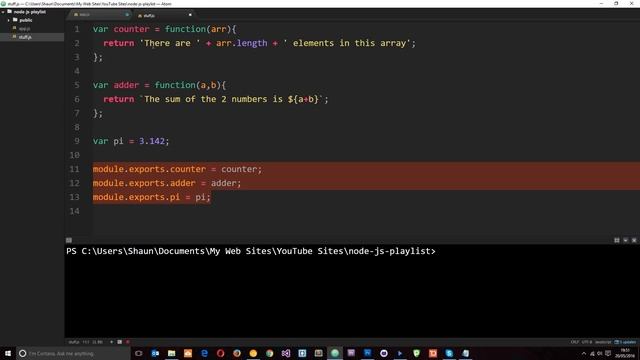
Task: Show hidden system tray icons
Action: pos(584,353)
